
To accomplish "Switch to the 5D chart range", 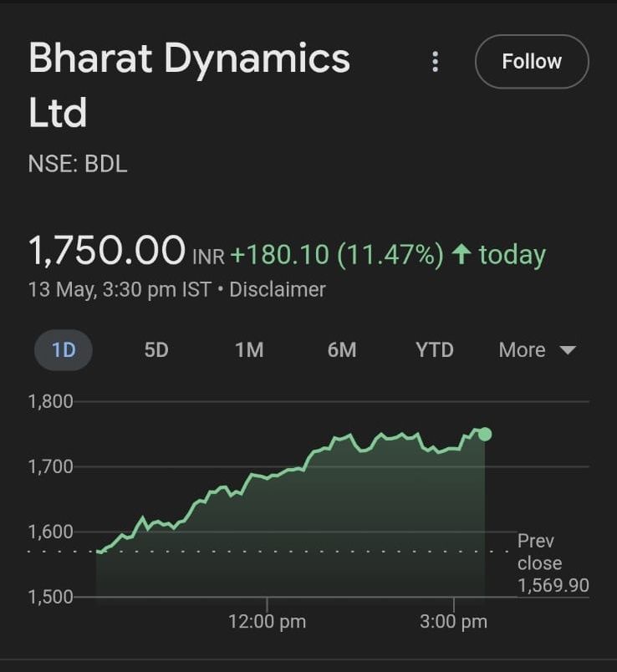I will (156, 349).
